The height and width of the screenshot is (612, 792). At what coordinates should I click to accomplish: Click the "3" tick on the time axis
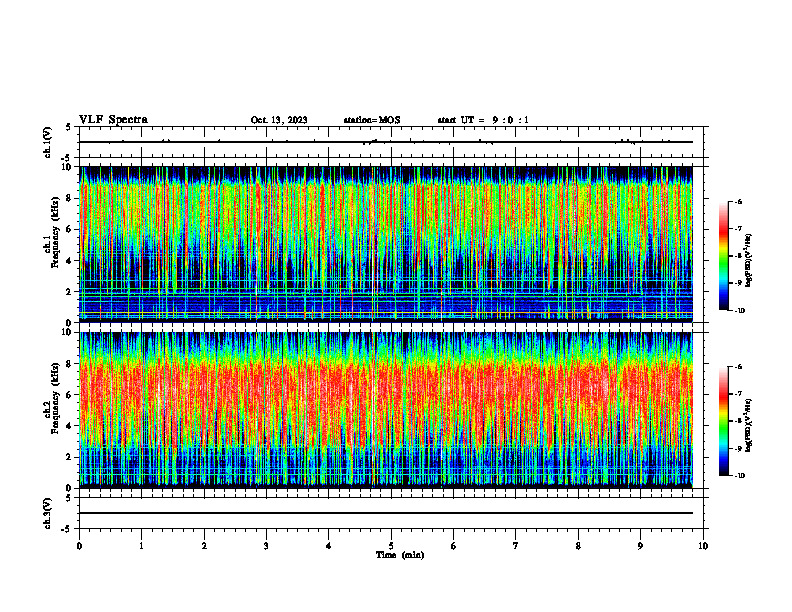[266, 546]
